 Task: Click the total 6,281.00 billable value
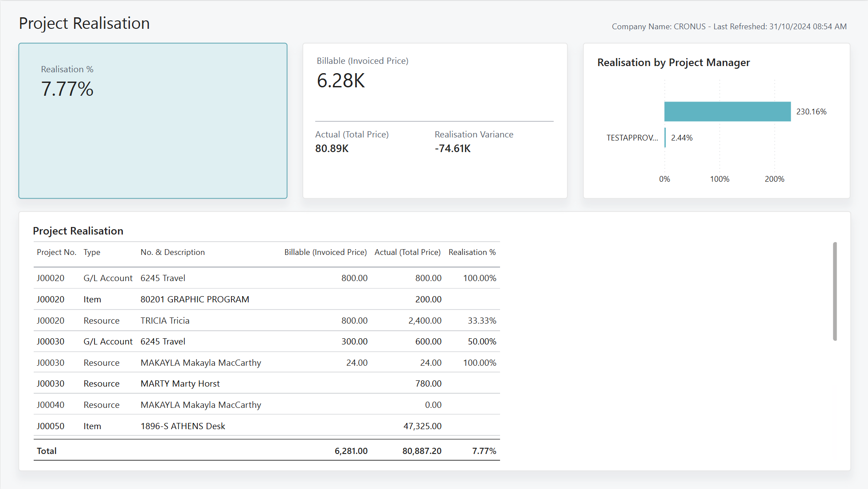coord(351,451)
